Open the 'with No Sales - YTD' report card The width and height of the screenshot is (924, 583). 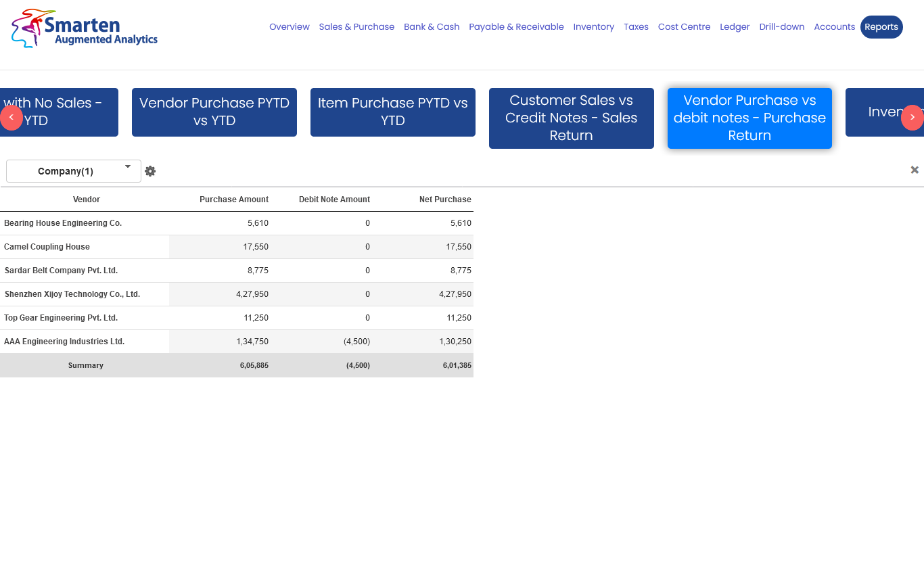59,112
